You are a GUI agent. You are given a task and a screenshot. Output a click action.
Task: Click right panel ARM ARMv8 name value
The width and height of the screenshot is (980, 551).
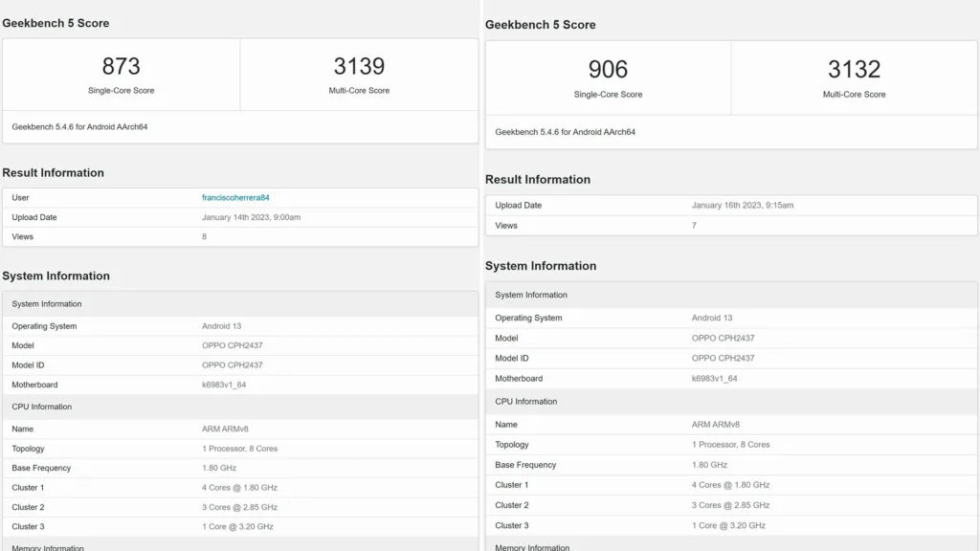(716, 424)
